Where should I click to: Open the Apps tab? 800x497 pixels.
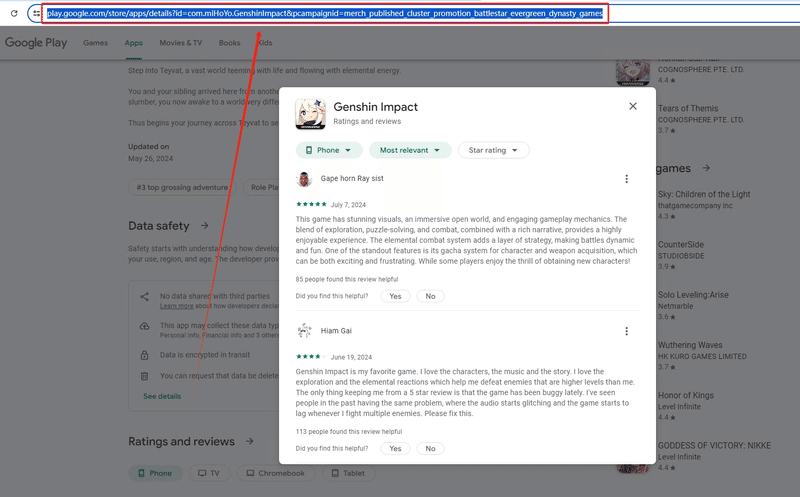pyautogui.click(x=134, y=43)
